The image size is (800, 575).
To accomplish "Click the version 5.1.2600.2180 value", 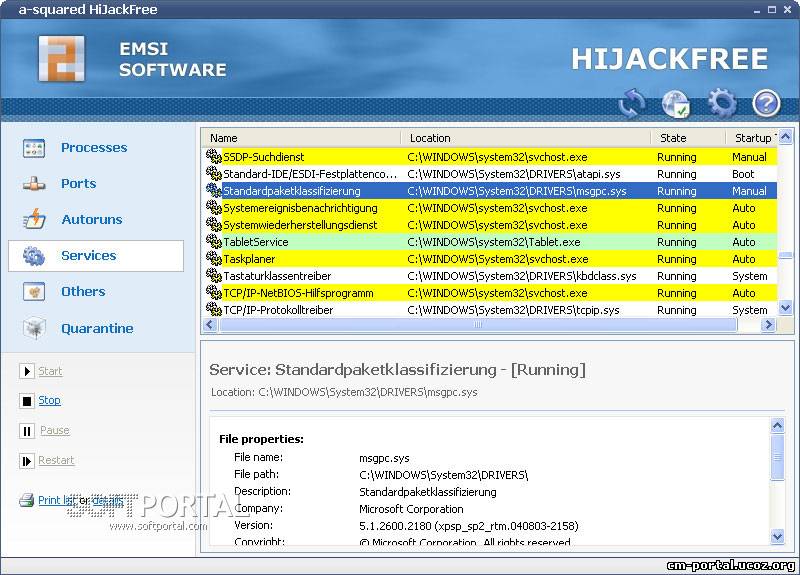I will click(468, 526).
